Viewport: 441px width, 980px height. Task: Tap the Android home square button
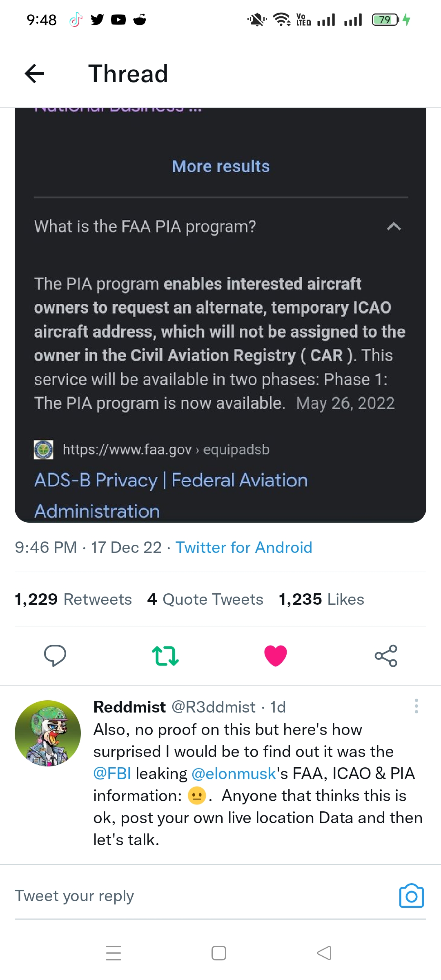[x=219, y=953]
